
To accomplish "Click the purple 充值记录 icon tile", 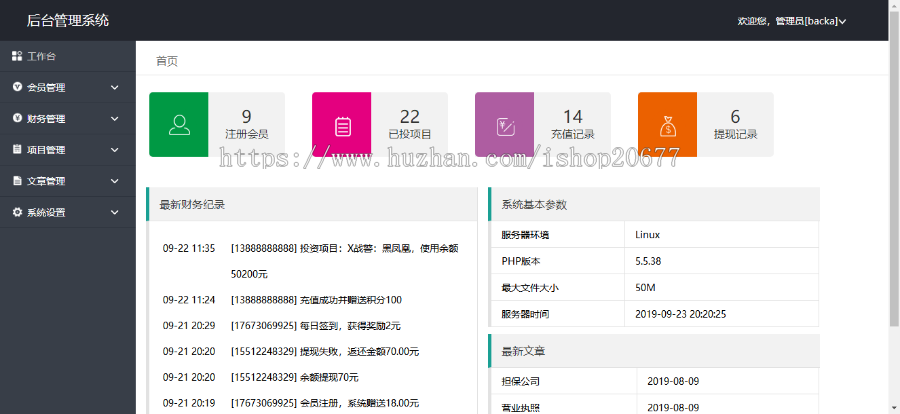I will (x=505, y=125).
